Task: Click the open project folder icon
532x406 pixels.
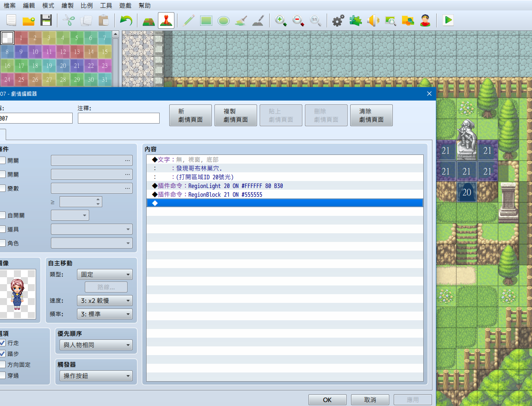Action: (29, 20)
